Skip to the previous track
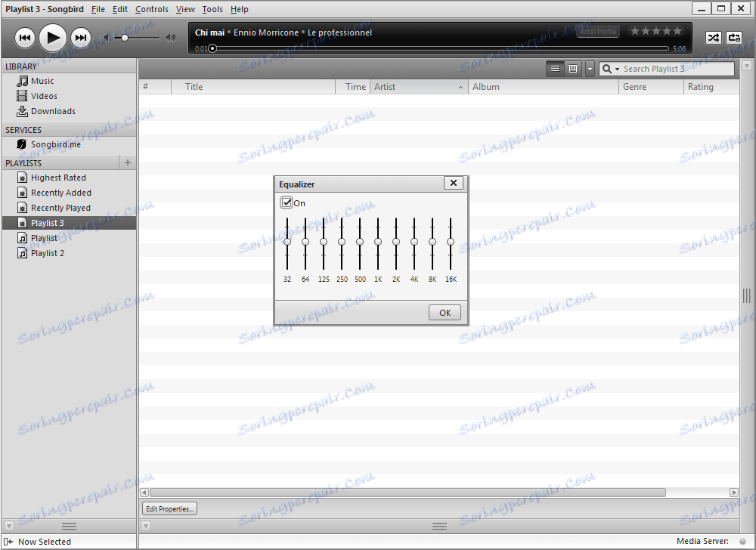 click(x=25, y=38)
